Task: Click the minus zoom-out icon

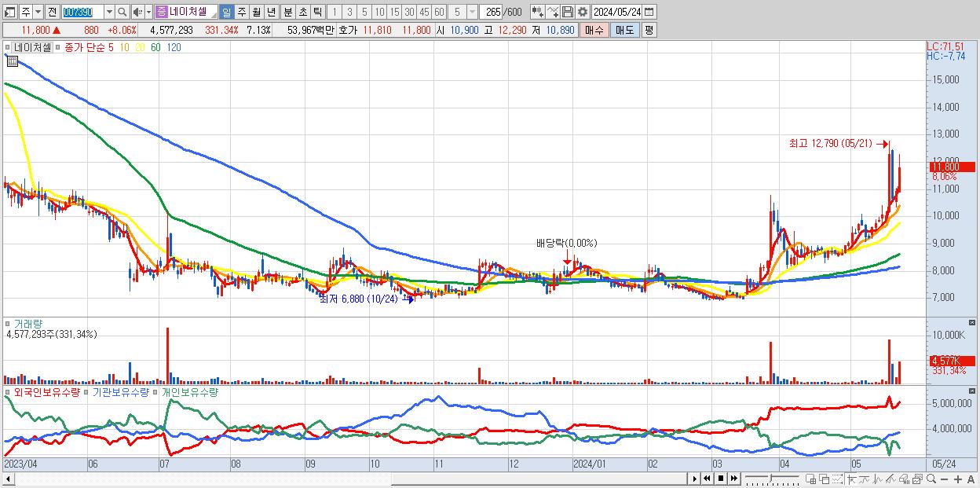Action: (945, 479)
